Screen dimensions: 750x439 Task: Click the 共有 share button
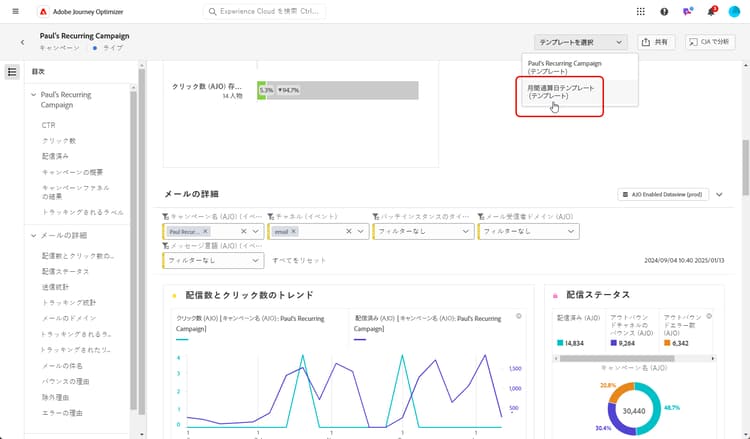click(656, 42)
